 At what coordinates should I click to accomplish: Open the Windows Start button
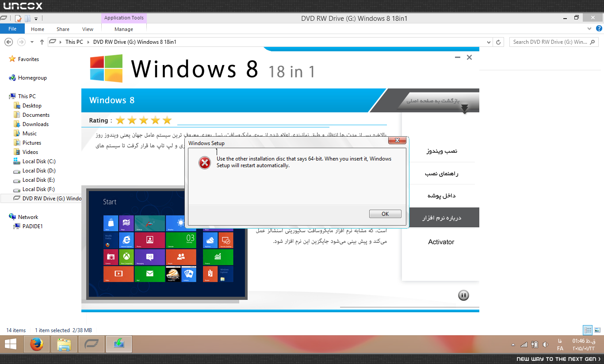click(x=11, y=344)
